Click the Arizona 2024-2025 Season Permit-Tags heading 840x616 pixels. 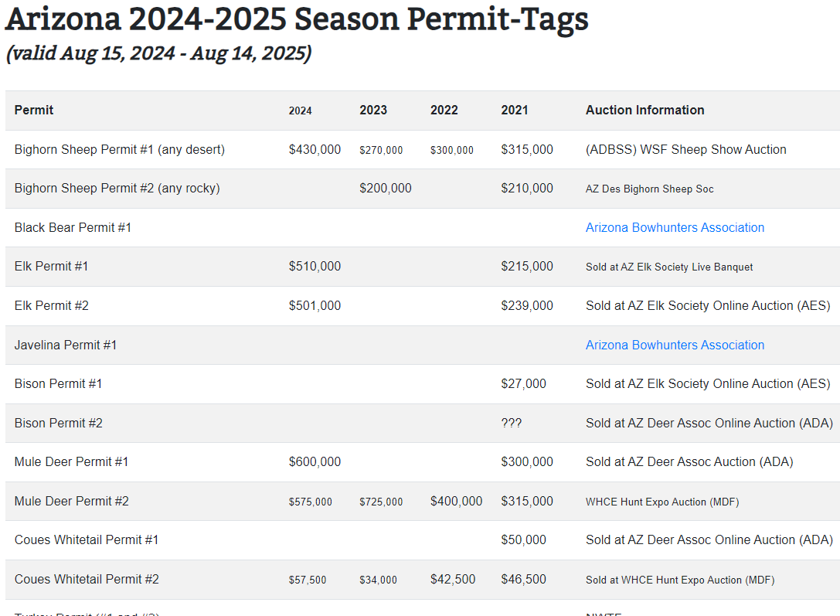(297, 19)
